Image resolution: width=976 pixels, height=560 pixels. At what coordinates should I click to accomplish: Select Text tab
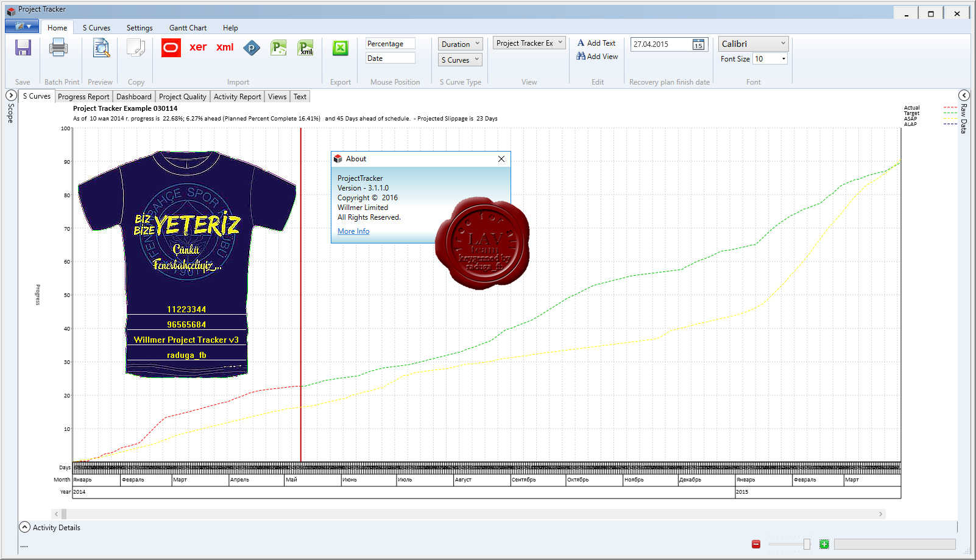coord(300,96)
